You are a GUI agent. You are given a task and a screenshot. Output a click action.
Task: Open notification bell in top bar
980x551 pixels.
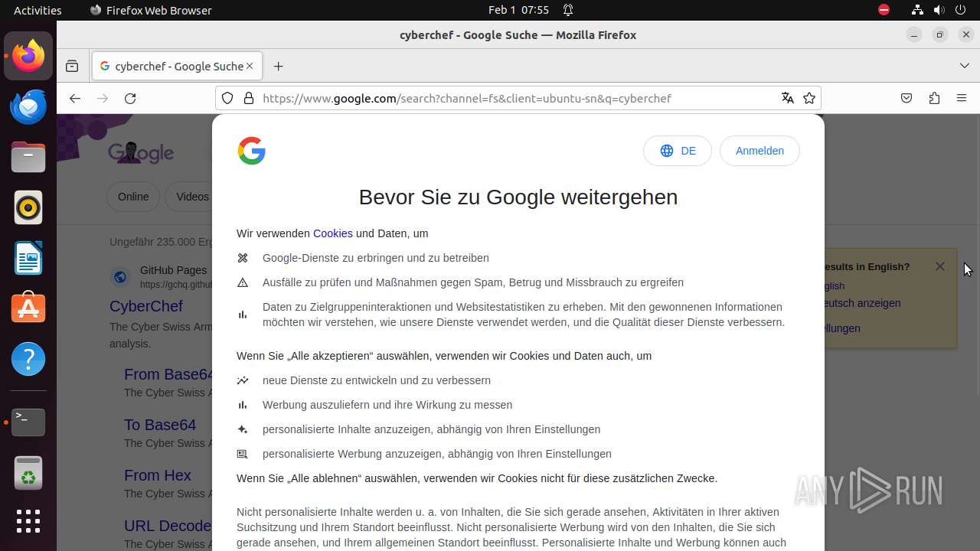[568, 10]
